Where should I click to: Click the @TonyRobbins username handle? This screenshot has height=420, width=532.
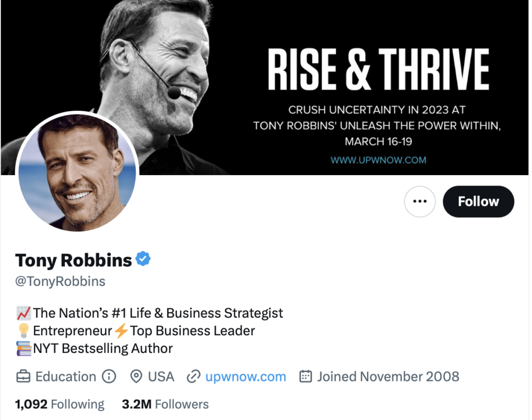pyautogui.click(x=60, y=281)
